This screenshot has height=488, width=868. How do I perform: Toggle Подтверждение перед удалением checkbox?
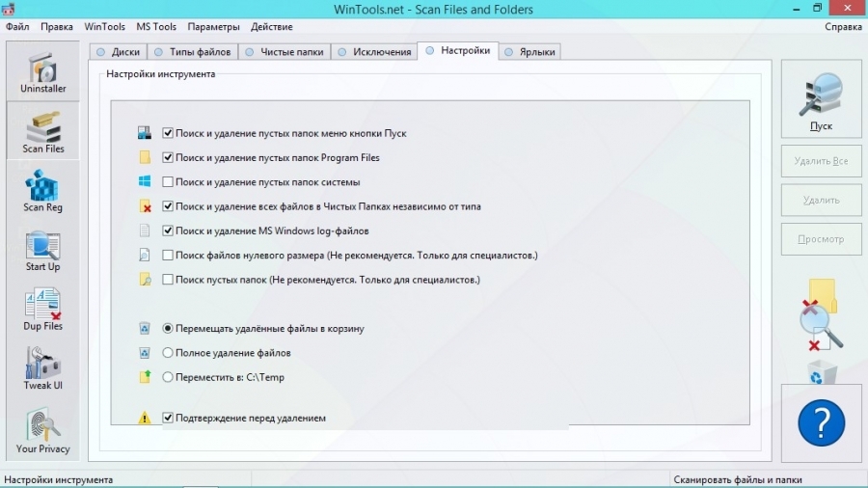click(x=168, y=418)
